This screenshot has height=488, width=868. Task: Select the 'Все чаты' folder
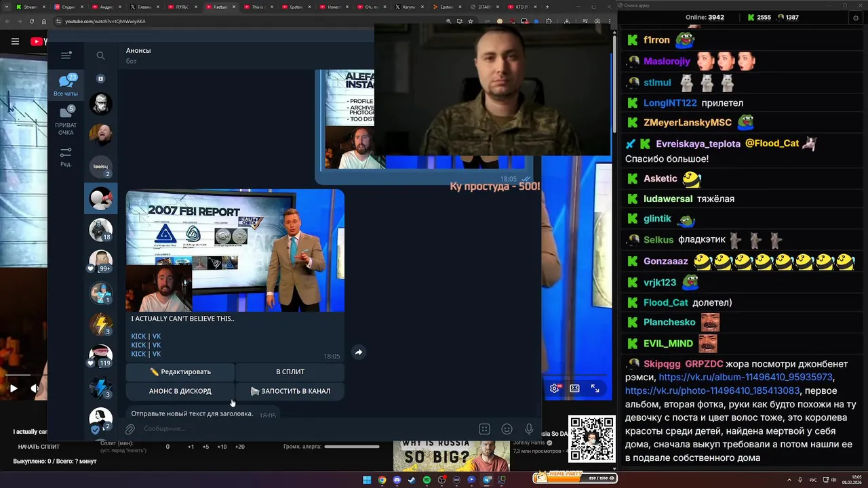pos(66,85)
